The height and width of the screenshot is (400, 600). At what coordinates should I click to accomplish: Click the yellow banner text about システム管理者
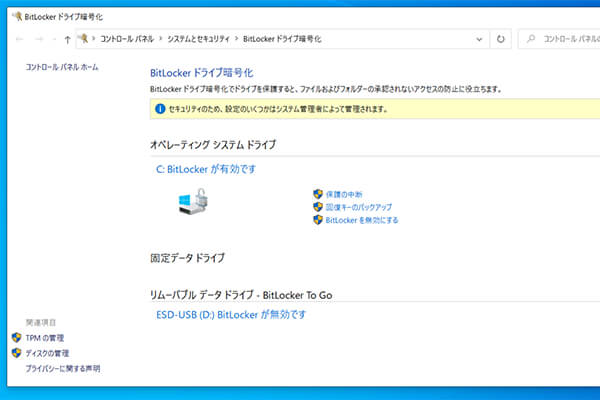pos(278,109)
